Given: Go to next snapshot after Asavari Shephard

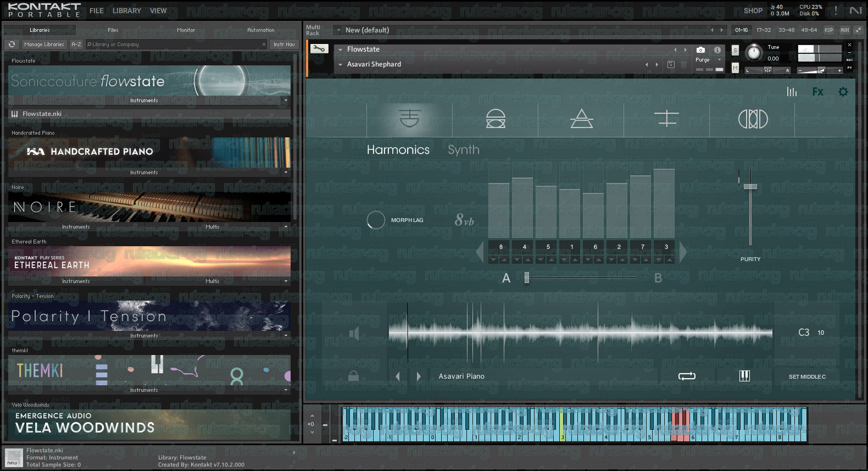Looking at the screenshot, I should point(656,64).
